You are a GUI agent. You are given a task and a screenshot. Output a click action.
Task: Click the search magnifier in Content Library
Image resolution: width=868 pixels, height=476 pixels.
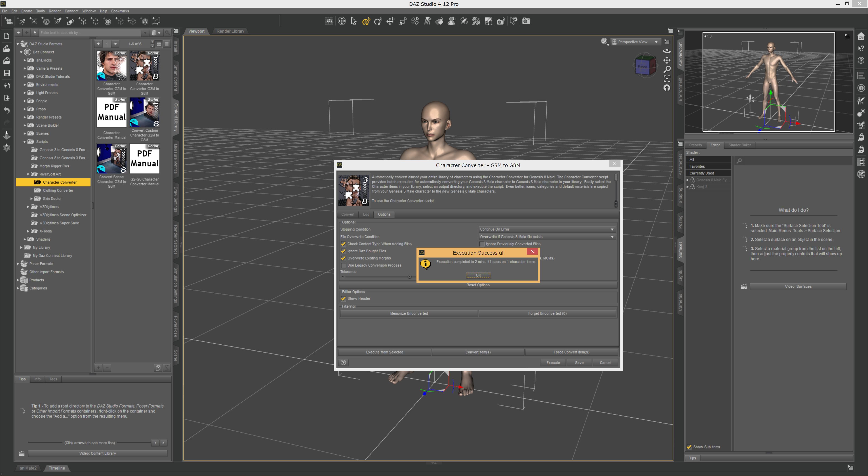click(167, 33)
